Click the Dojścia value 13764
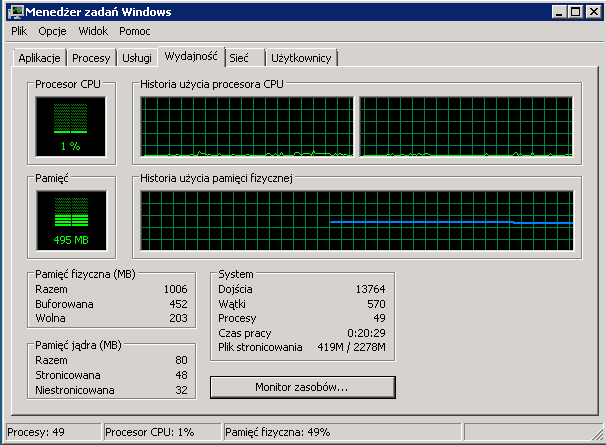606x445 pixels. tap(370, 289)
